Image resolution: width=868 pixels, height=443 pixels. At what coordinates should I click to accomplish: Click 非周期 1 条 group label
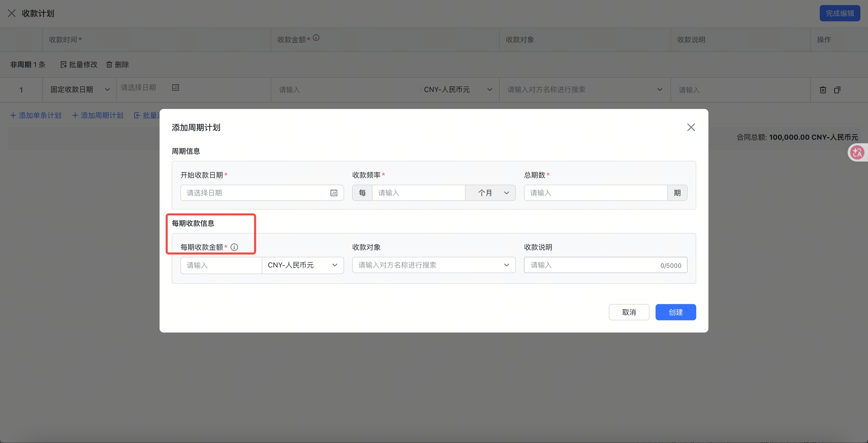pyautogui.click(x=28, y=65)
